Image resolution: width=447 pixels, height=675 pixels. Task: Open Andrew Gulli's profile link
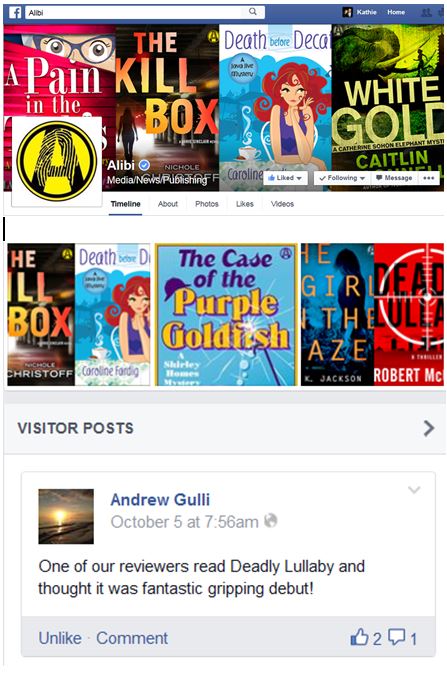point(160,500)
